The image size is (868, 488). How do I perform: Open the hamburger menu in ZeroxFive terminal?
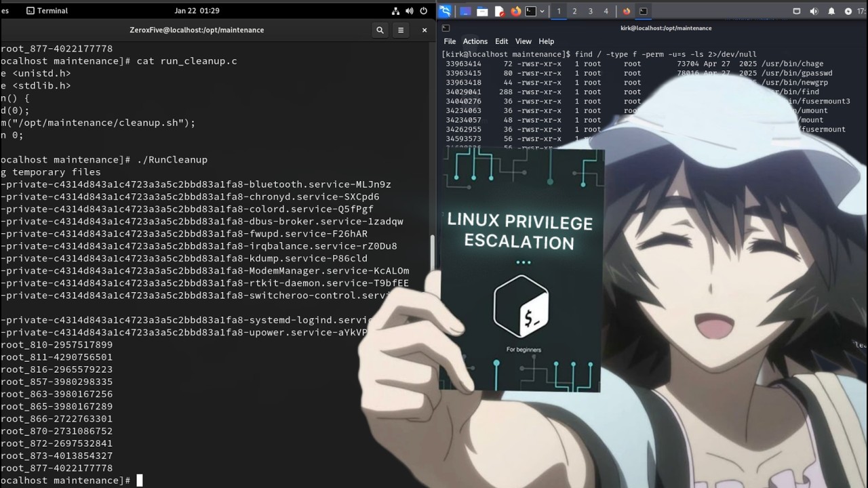tap(401, 30)
